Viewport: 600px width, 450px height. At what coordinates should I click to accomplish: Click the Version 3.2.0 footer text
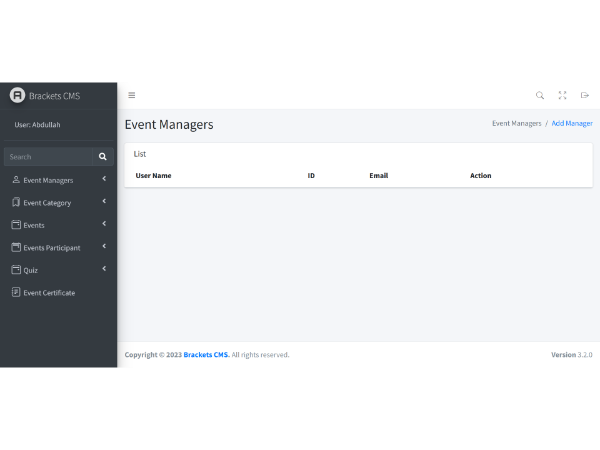(x=572, y=355)
